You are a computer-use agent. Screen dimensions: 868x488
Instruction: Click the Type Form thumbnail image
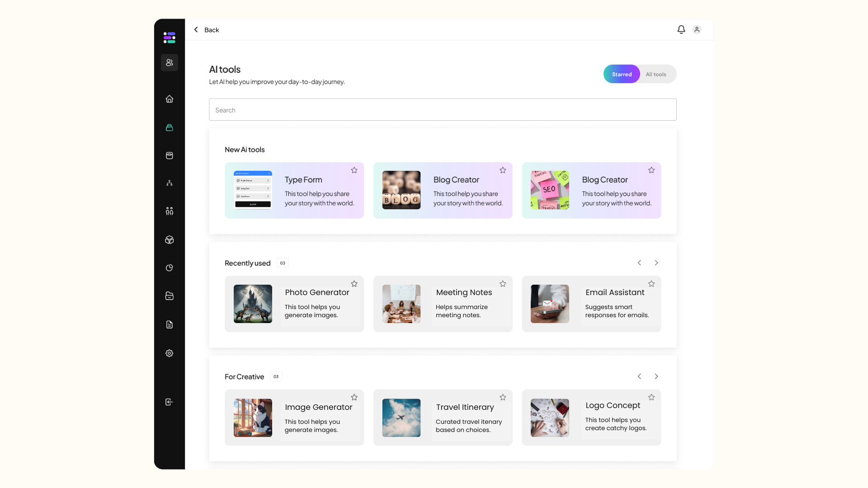[253, 190]
